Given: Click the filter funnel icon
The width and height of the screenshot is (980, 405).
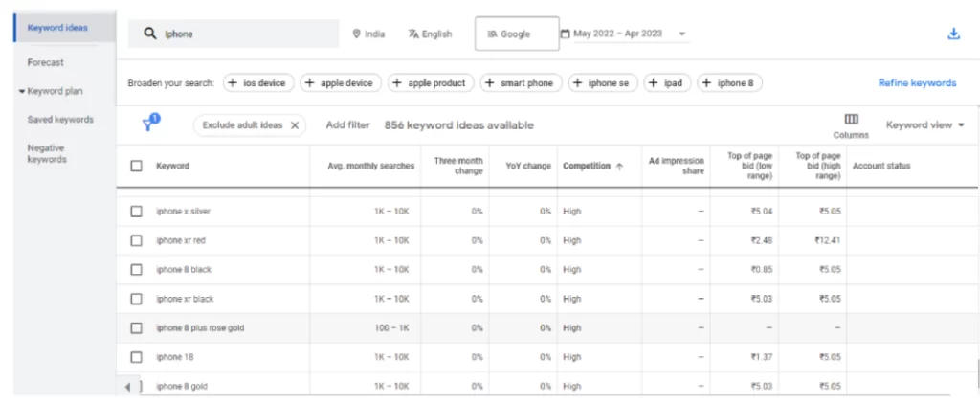Looking at the screenshot, I should (148, 124).
